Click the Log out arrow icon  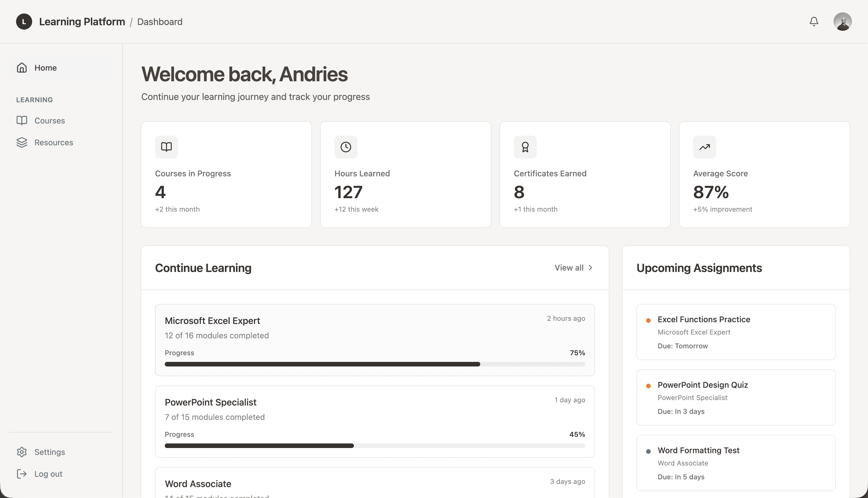click(x=22, y=474)
